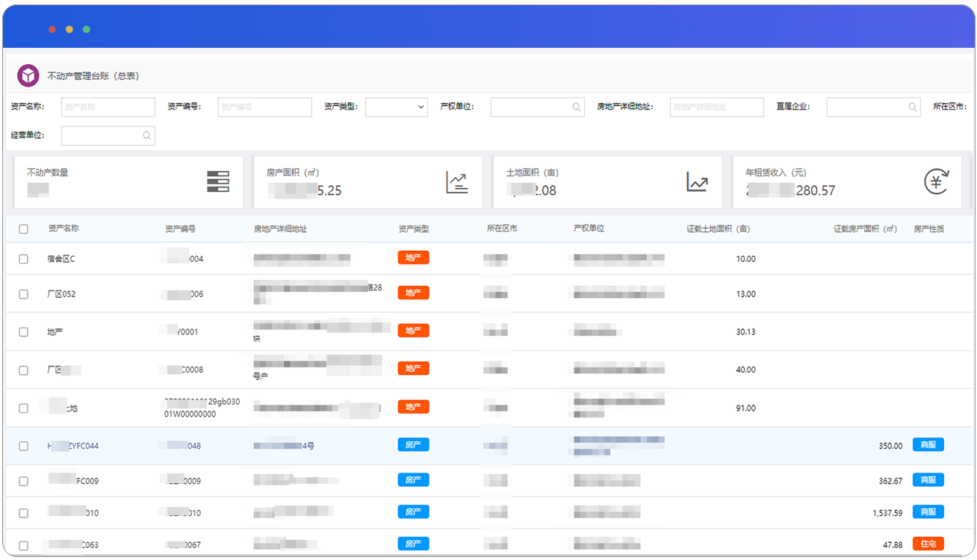Open the asset link ending in ZYFC044

click(x=73, y=447)
